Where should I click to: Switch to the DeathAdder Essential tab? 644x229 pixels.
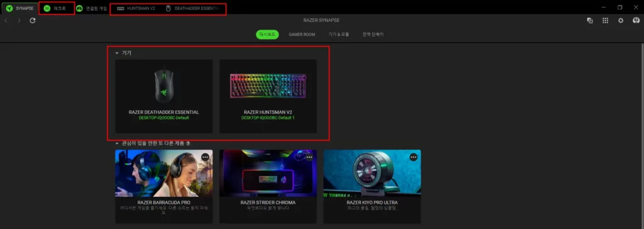pyautogui.click(x=192, y=8)
